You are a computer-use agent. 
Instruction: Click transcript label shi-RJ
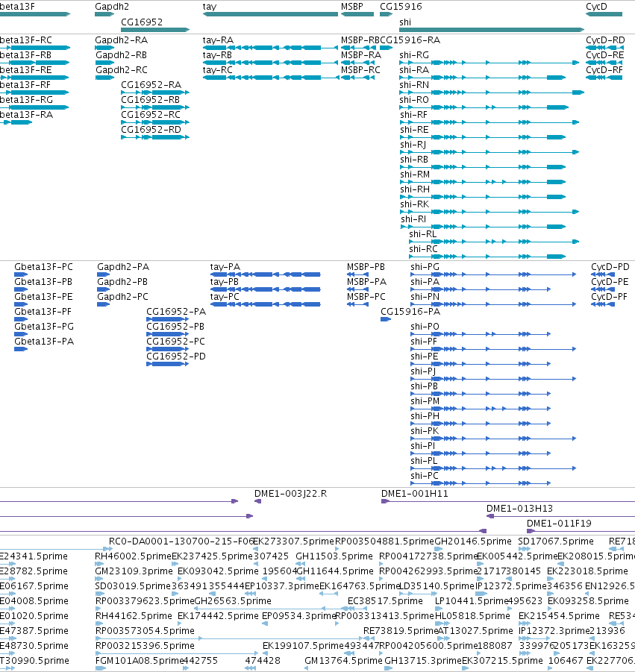[413, 145]
